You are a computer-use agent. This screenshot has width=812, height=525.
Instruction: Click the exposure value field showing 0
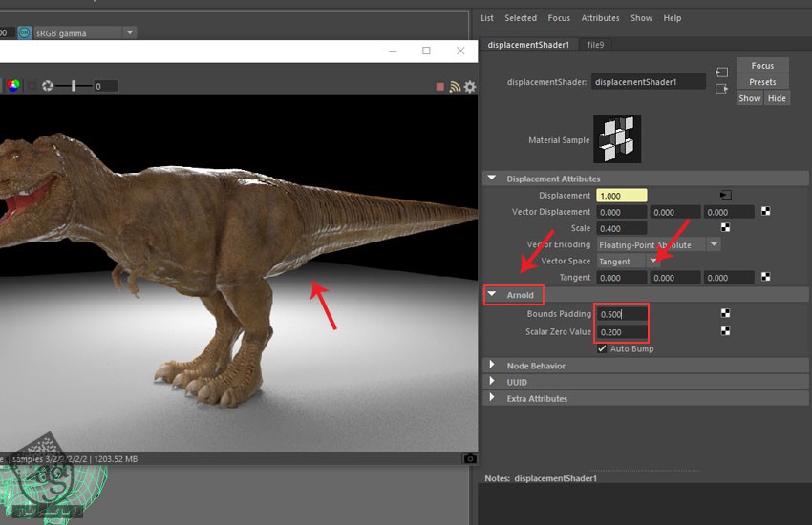tap(106, 86)
